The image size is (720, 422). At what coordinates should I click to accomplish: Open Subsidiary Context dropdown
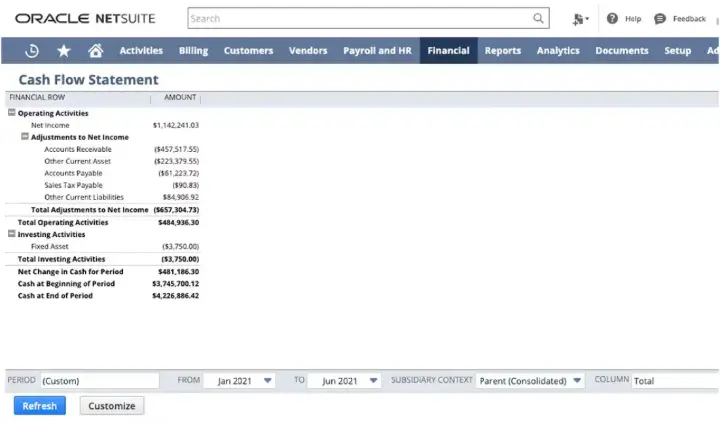click(576, 381)
